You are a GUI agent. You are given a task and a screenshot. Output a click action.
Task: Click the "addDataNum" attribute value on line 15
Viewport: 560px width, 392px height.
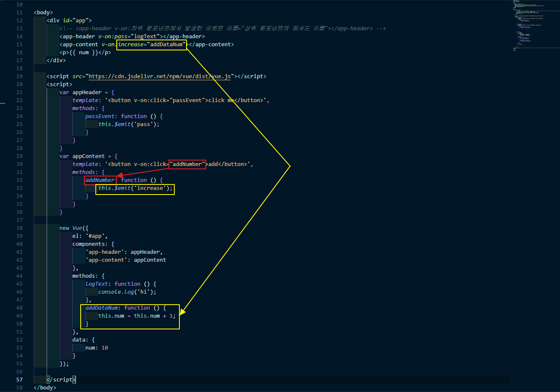[x=166, y=45]
